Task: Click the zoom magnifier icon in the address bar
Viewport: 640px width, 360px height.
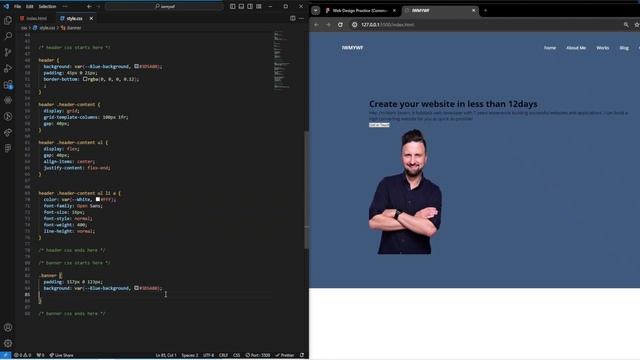Action: pyautogui.click(x=626, y=25)
